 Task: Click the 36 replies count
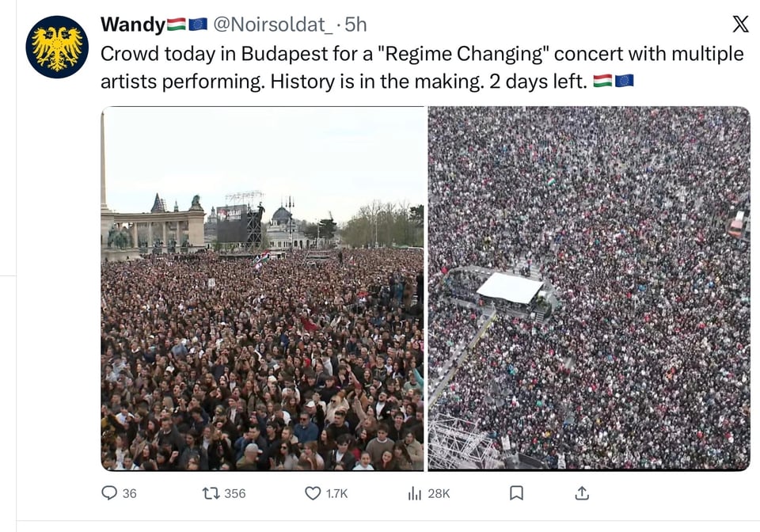point(130,493)
